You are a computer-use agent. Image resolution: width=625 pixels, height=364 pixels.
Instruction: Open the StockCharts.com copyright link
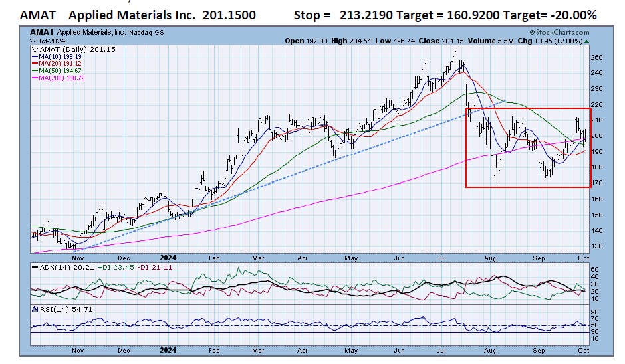point(559,31)
